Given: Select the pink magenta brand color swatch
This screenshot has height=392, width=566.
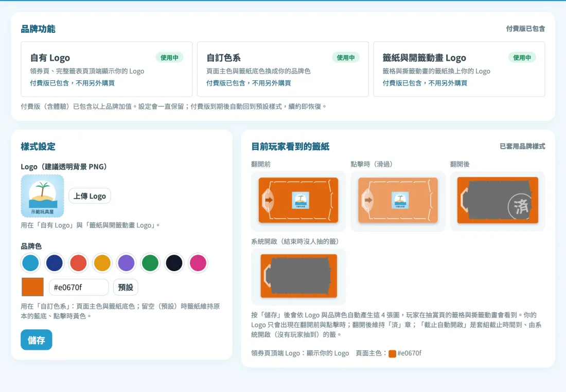Looking at the screenshot, I should pyautogui.click(x=198, y=263).
